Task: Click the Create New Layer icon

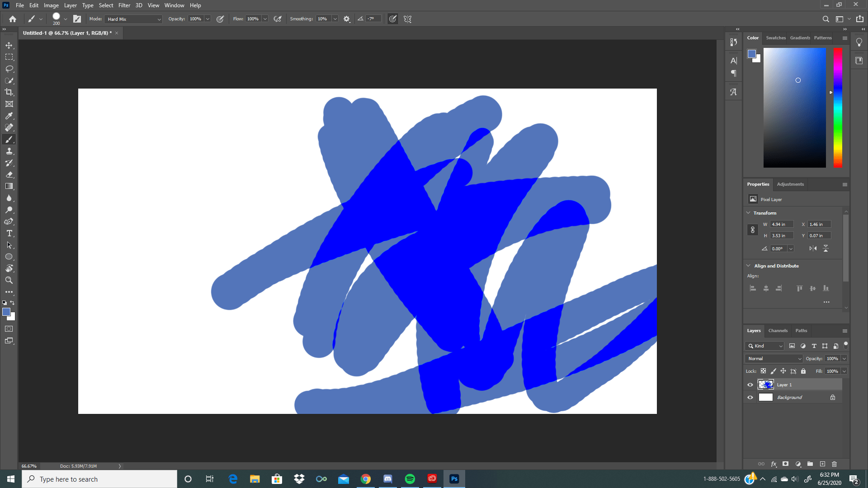Action: [822, 464]
